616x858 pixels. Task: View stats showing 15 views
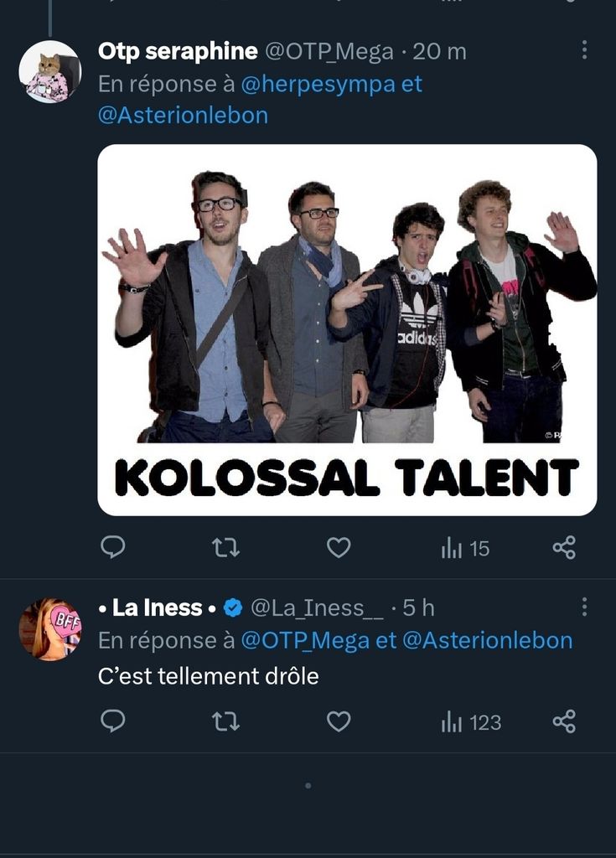click(x=465, y=549)
